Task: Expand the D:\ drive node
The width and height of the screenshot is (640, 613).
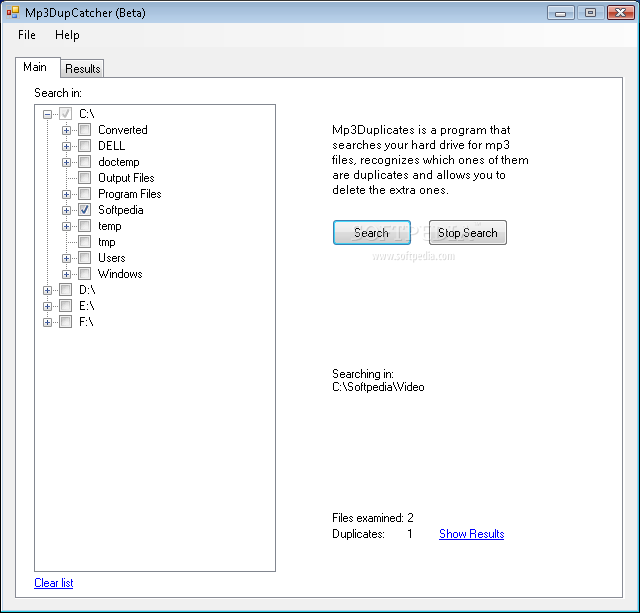Action: pyautogui.click(x=47, y=291)
